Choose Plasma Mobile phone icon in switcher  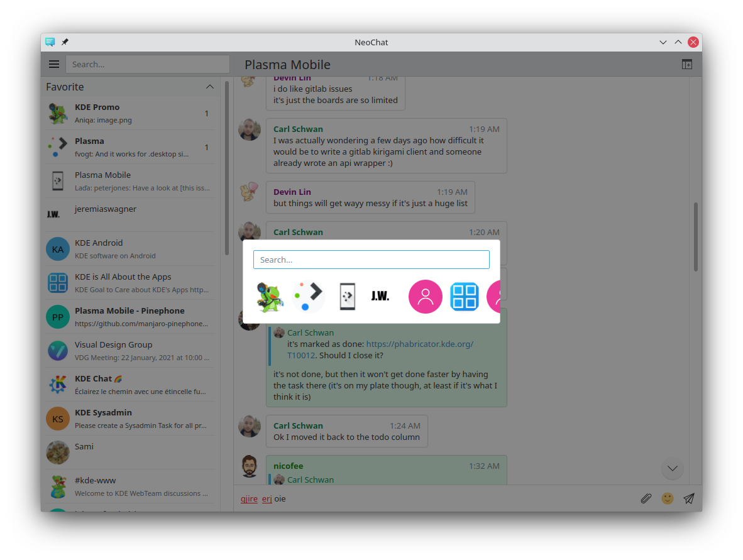coord(347,297)
